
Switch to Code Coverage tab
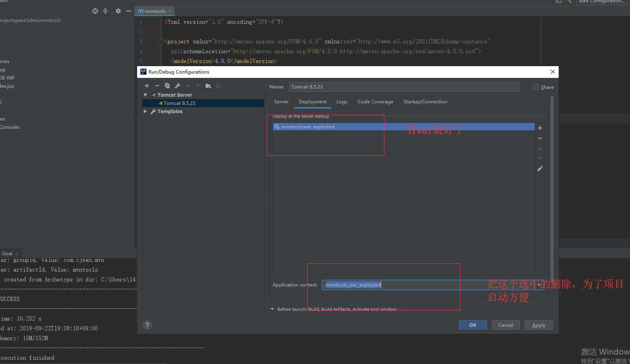375,102
